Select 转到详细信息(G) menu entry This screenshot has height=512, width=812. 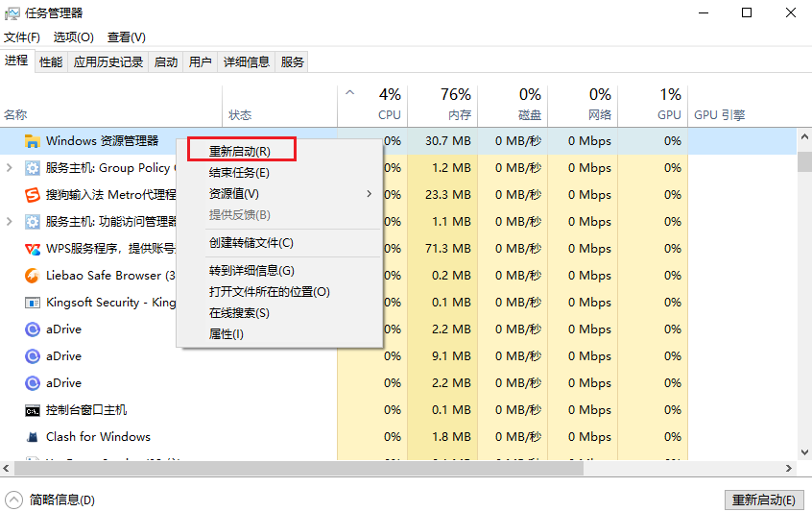pos(251,271)
